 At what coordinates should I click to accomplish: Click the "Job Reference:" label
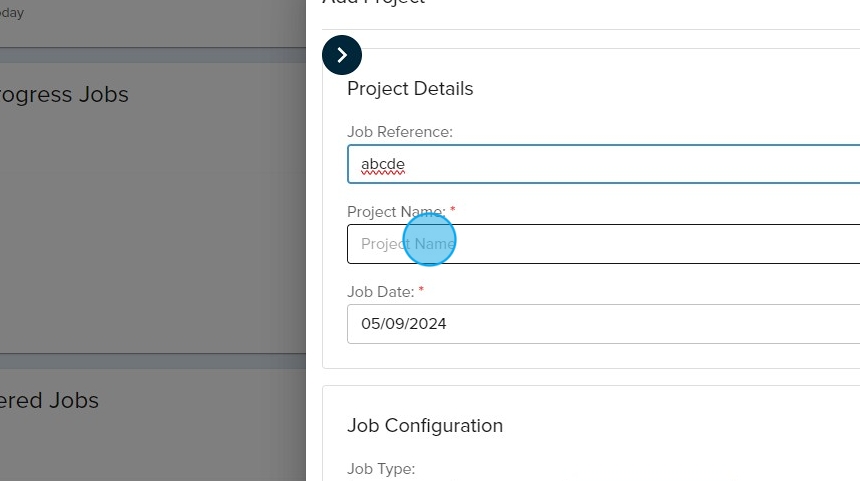coord(399,132)
